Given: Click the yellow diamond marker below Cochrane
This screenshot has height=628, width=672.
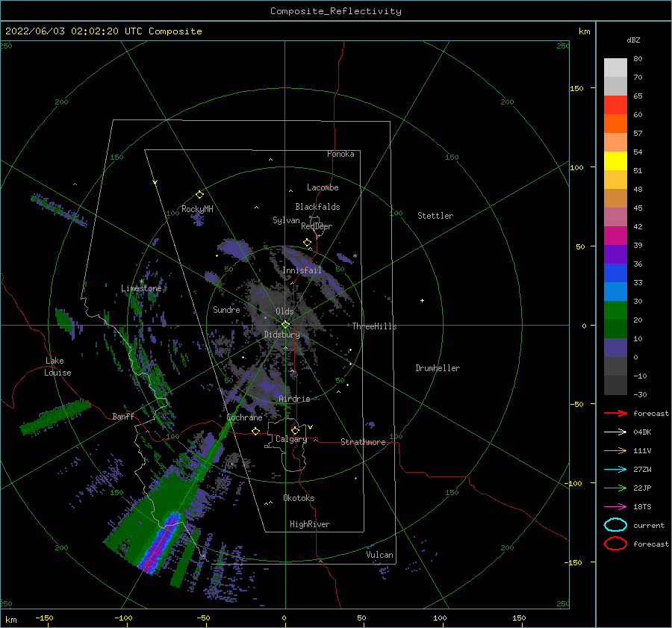Looking at the screenshot, I should click(x=256, y=432).
